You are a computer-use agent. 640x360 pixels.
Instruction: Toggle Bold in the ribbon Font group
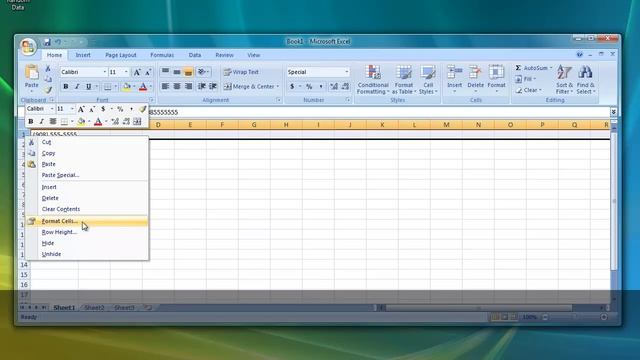65,87
